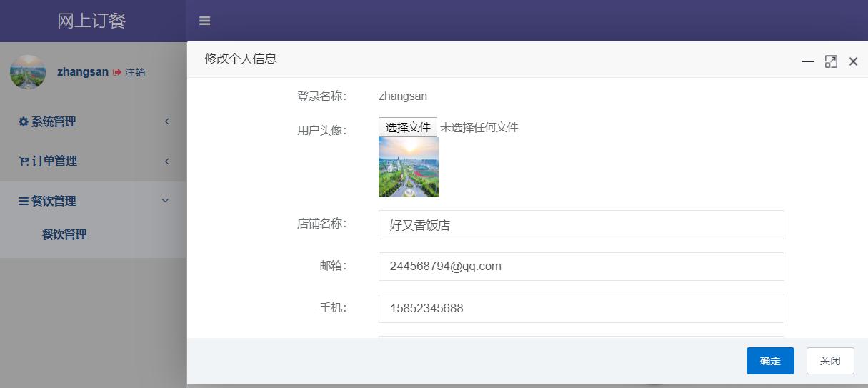
Task: Click the 邮箱 label
Action: [333, 266]
